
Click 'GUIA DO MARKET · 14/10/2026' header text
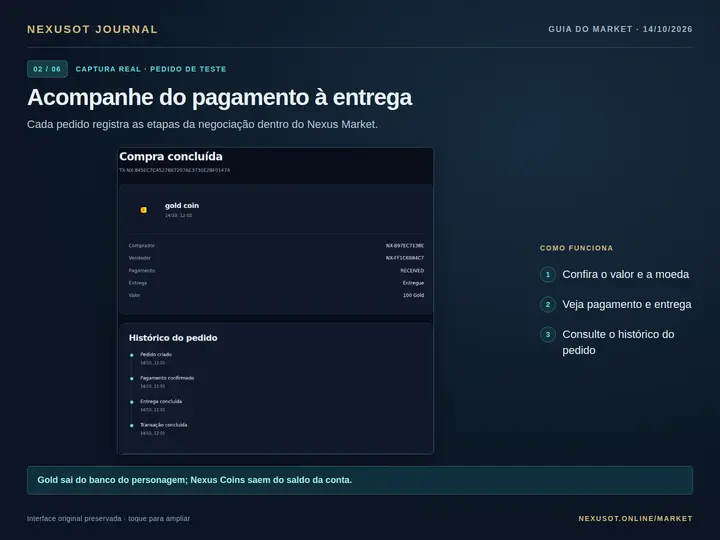(620, 29)
